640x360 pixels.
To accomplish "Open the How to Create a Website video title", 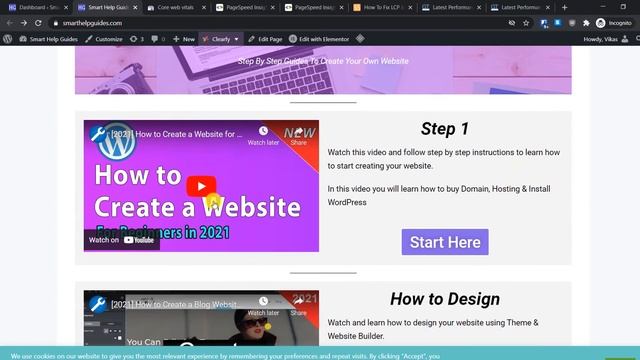I will click(177, 134).
